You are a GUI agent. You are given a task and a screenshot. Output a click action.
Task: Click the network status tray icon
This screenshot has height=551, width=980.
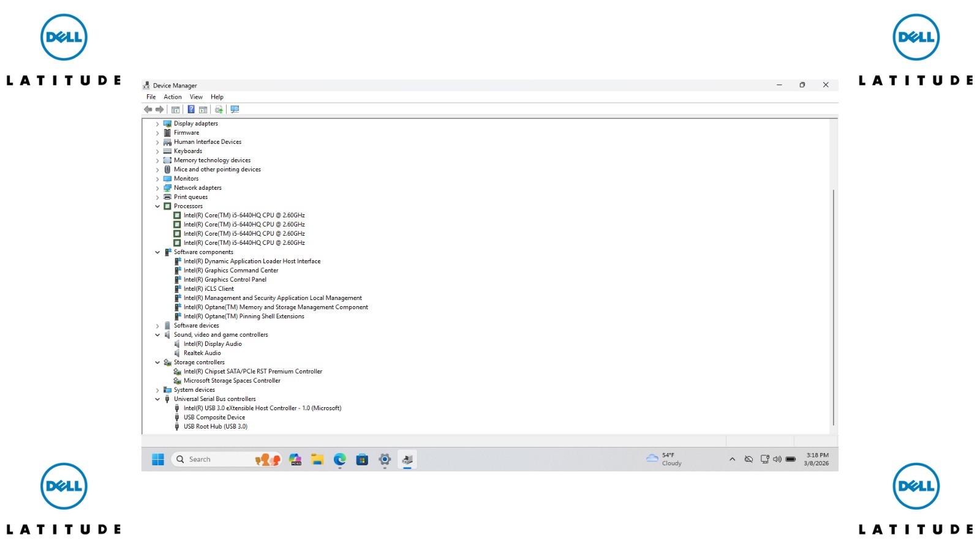click(x=764, y=459)
